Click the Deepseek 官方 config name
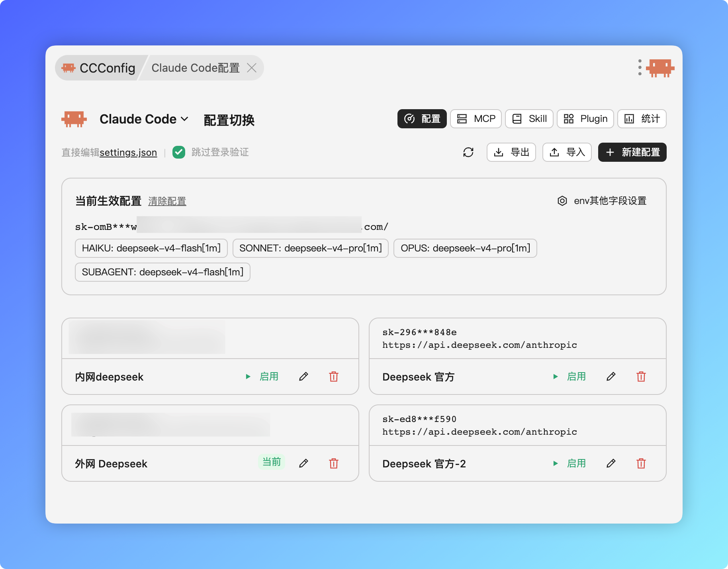 click(x=418, y=377)
